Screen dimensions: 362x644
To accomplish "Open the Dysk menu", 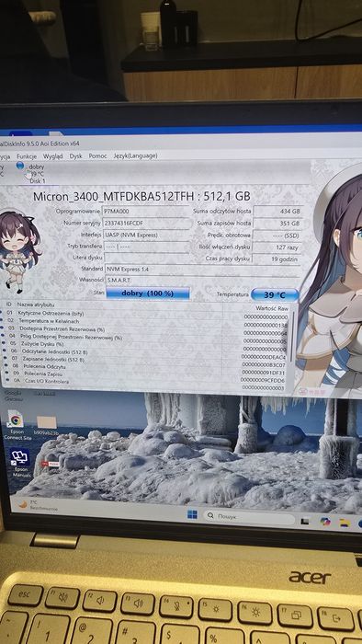I will (x=76, y=156).
